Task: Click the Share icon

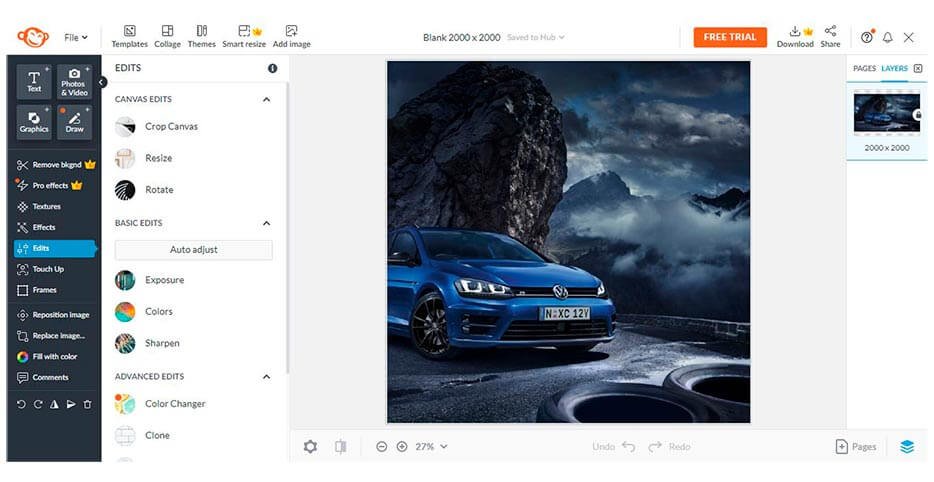Action: click(x=830, y=36)
